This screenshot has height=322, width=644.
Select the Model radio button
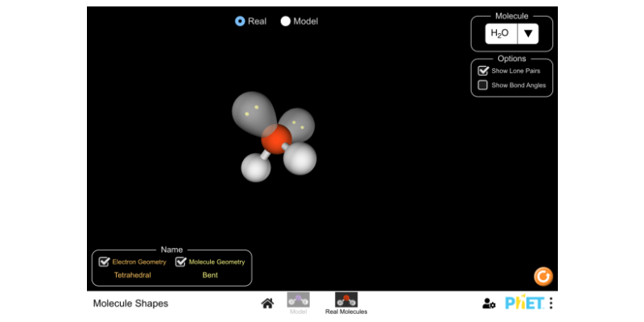(x=286, y=21)
